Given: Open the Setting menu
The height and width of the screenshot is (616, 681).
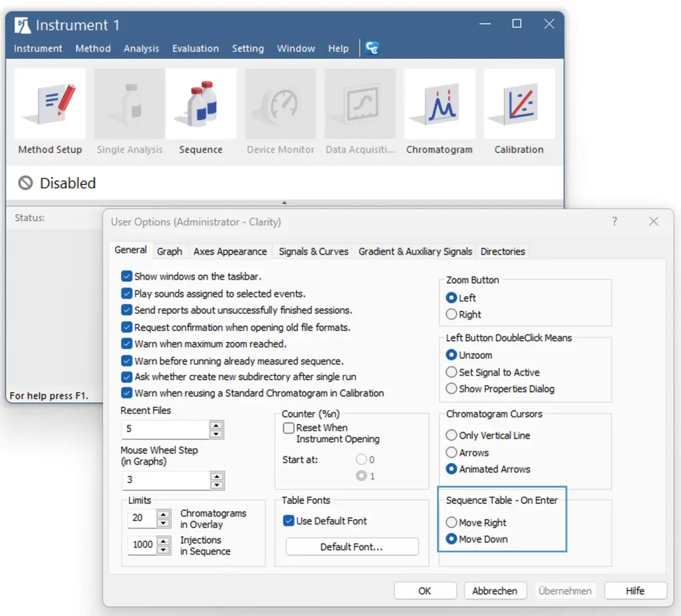Looking at the screenshot, I should click(247, 49).
